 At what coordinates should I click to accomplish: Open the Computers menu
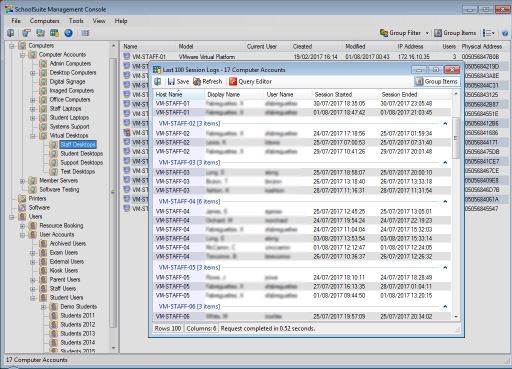[x=44, y=21]
